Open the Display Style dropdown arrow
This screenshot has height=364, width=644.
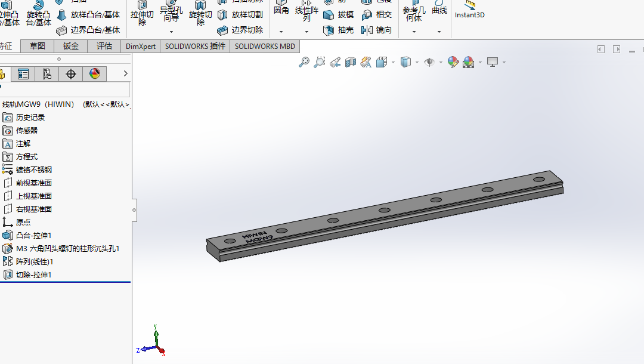(417, 63)
